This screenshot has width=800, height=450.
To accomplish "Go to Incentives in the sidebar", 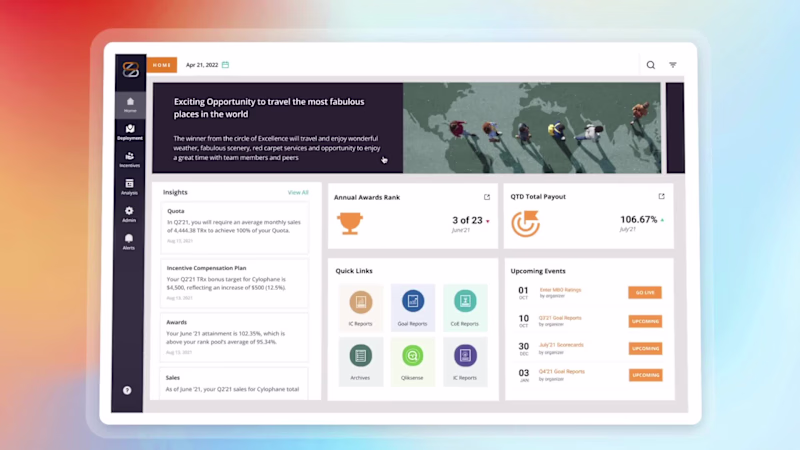I will coord(130,159).
